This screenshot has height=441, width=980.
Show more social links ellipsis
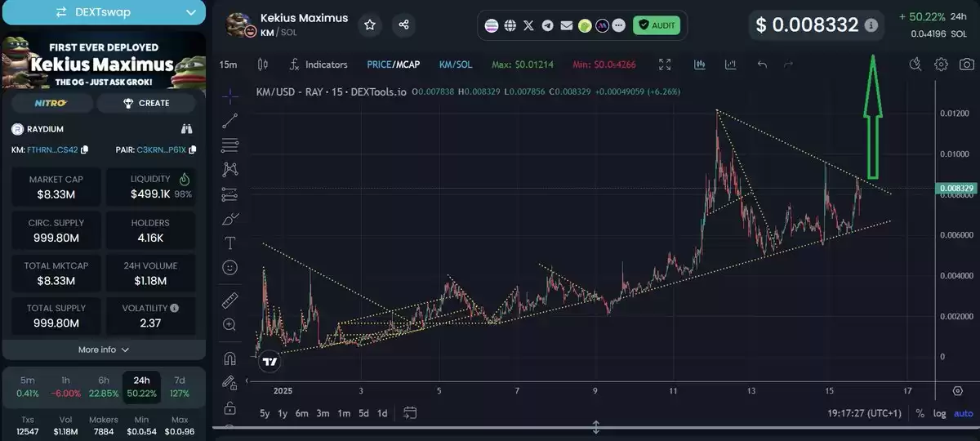pos(618,25)
